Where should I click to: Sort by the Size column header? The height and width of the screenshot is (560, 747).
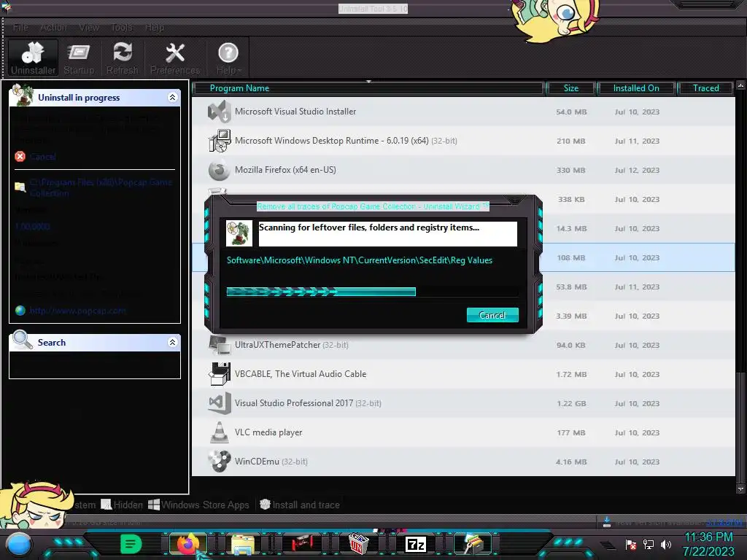pos(570,88)
